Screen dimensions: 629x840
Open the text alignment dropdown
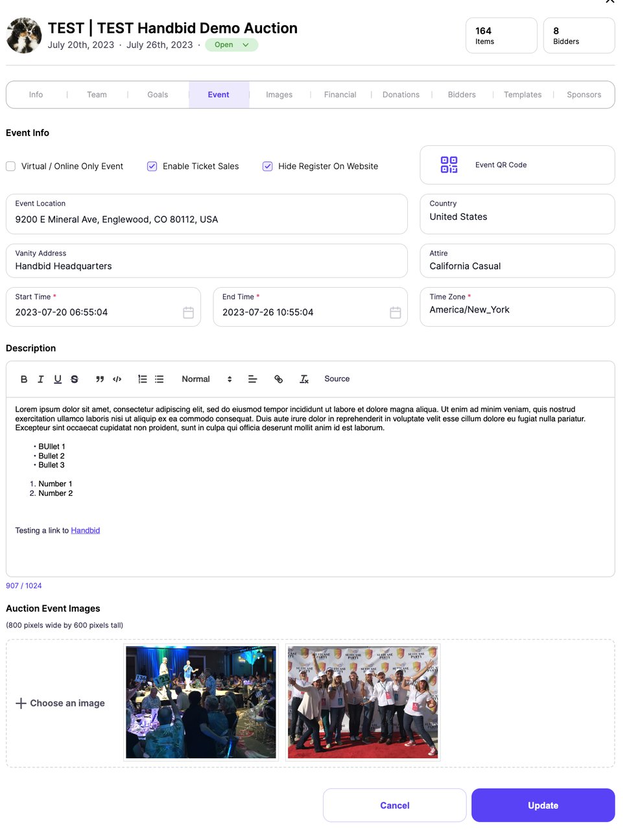click(x=252, y=379)
